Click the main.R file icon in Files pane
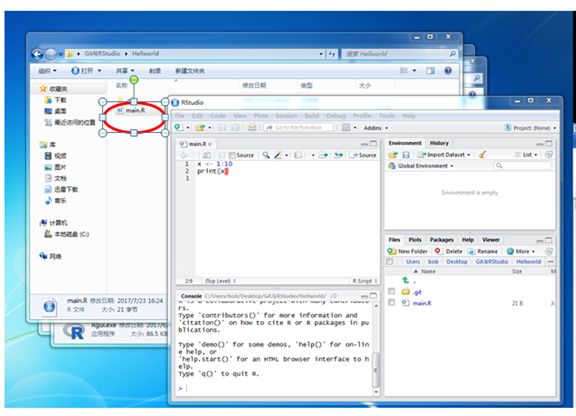Screen dimensions: 576x416 406,303
